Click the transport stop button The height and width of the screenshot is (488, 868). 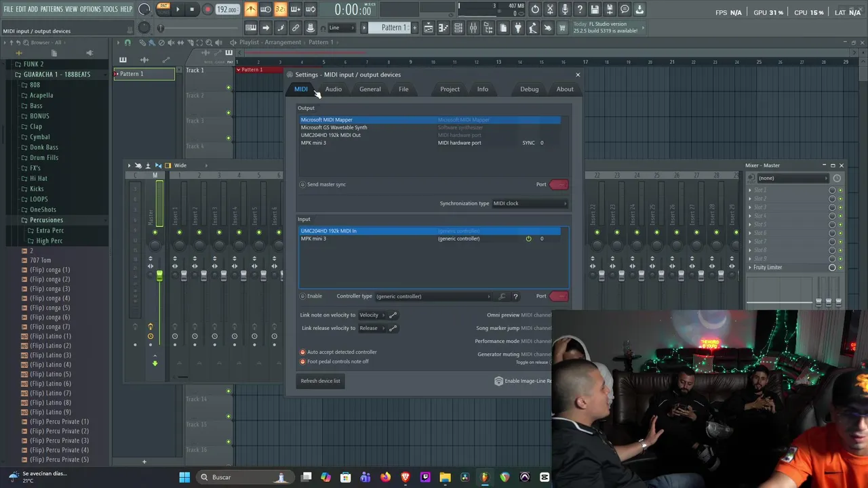click(192, 9)
